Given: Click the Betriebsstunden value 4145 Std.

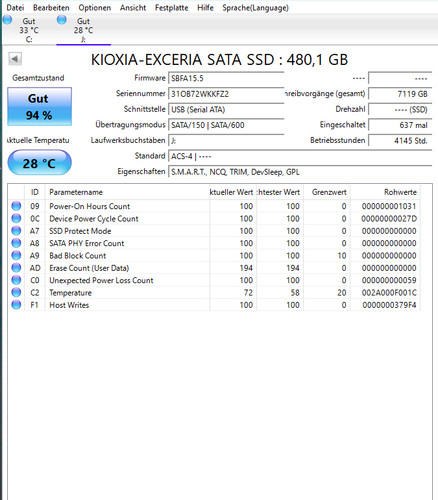Looking at the screenshot, I should click(x=400, y=141).
